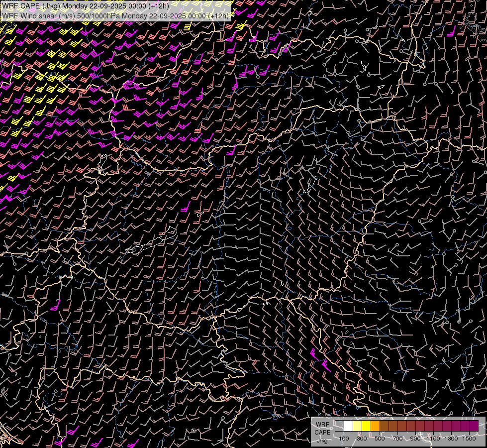The width and height of the screenshot is (487, 448).
Task: Click the white swatch in the CAPE legend
Action: pos(348,426)
